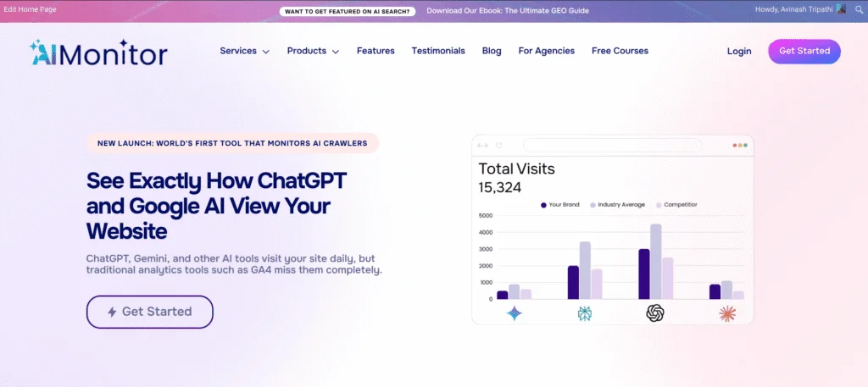Click the Your Brand legend color dot
The width and height of the screenshot is (868, 387).
click(x=543, y=205)
